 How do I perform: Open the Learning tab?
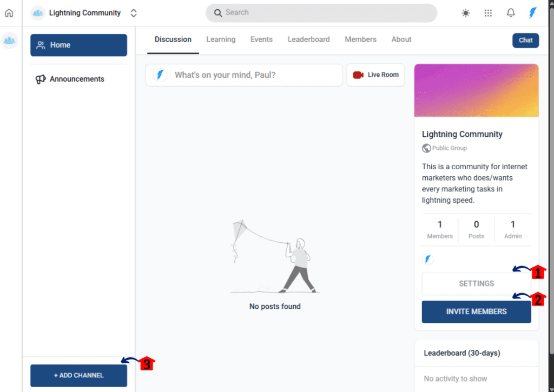tap(220, 39)
